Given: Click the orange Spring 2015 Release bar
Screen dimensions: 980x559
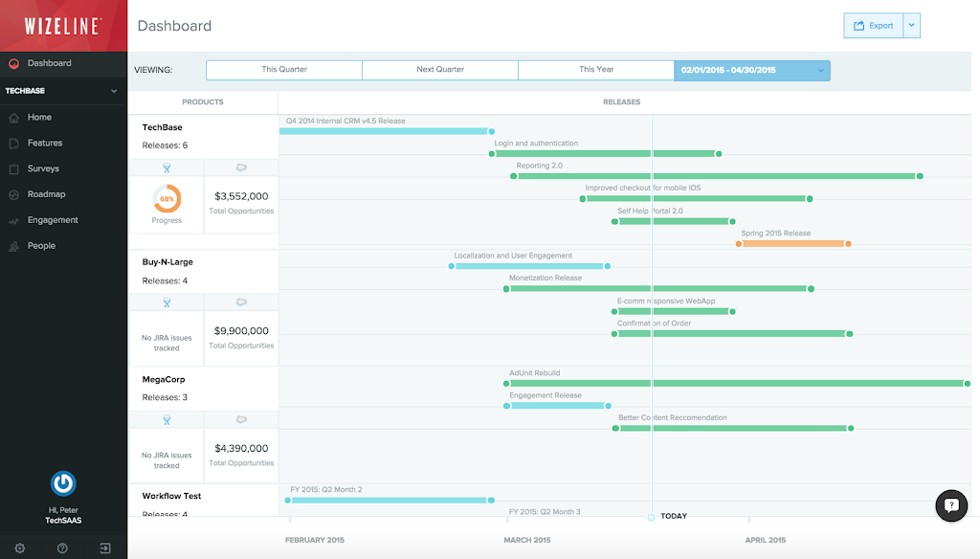Looking at the screenshot, I should [x=793, y=244].
